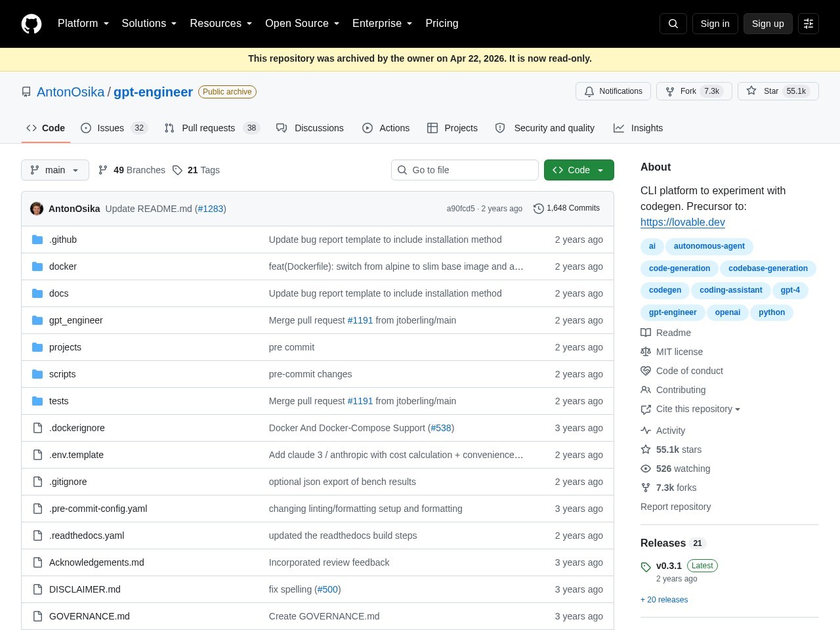Click the .dockerignore file icon
Viewport: 840px width, 630px height.
[x=37, y=428]
